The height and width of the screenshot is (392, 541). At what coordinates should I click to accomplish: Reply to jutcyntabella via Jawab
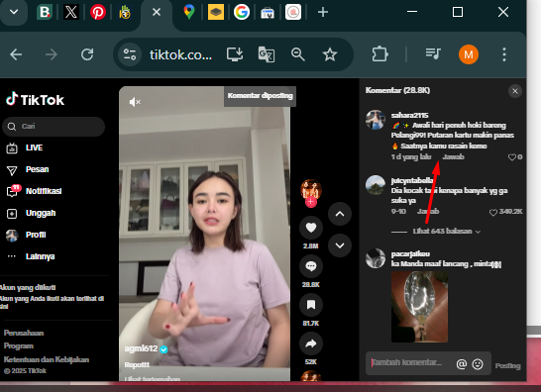(x=428, y=211)
